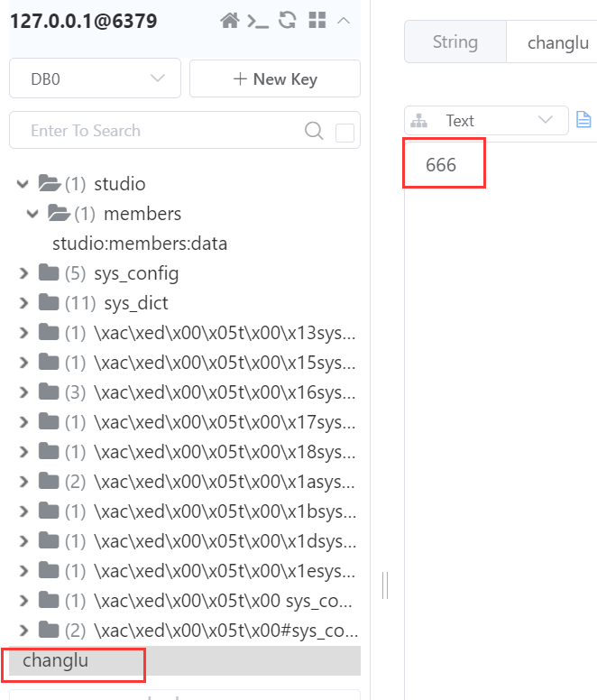This screenshot has width=597, height=700.
Task: Click the sys_dict folder icon
Action: pos(49,303)
